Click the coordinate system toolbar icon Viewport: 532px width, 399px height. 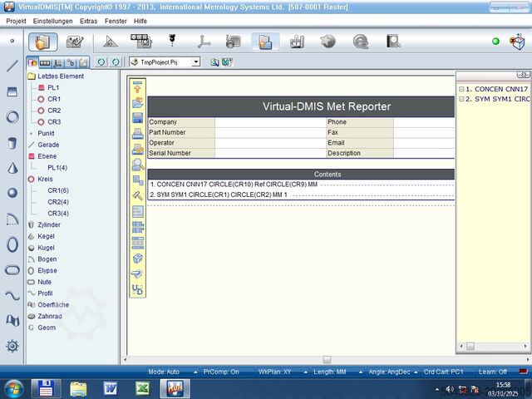pyautogui.click(x=204, y=41)
